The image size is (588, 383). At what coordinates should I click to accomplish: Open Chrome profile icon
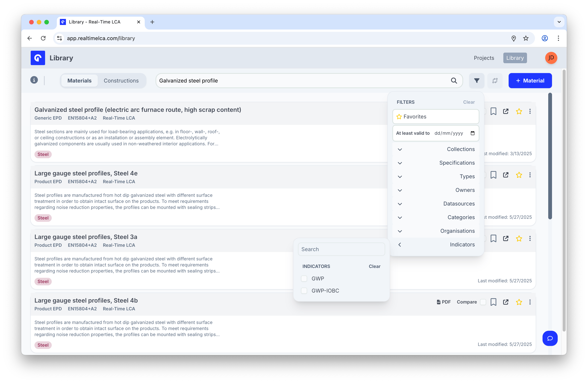(x=545, y=38)
